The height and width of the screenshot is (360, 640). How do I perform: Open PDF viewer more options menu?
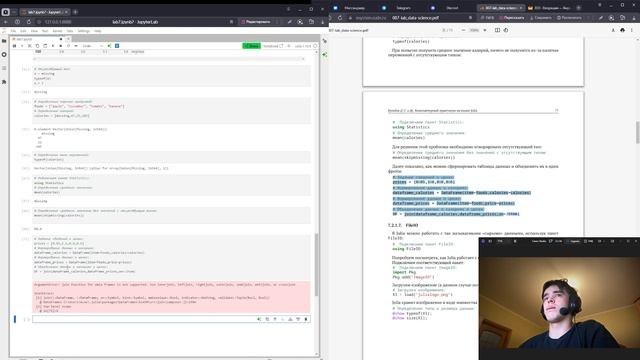coord(631,30)
